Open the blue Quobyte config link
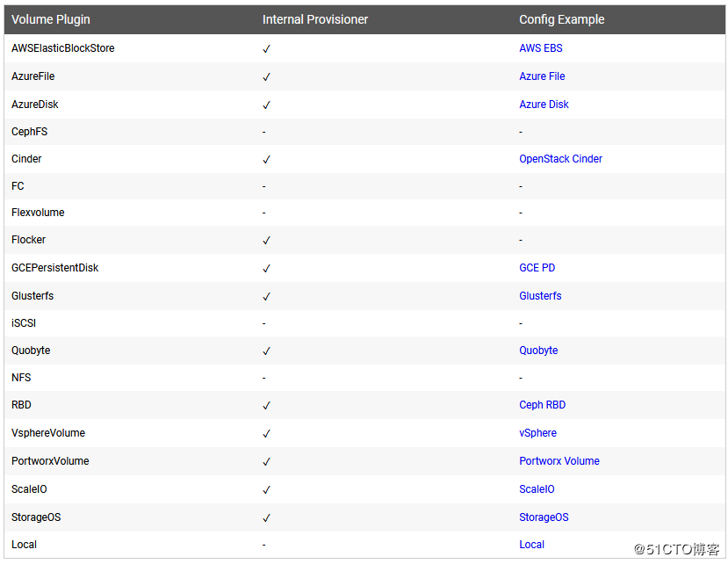Image resolution: width=728 pixels, height=564 pixels. click(538, 351)
